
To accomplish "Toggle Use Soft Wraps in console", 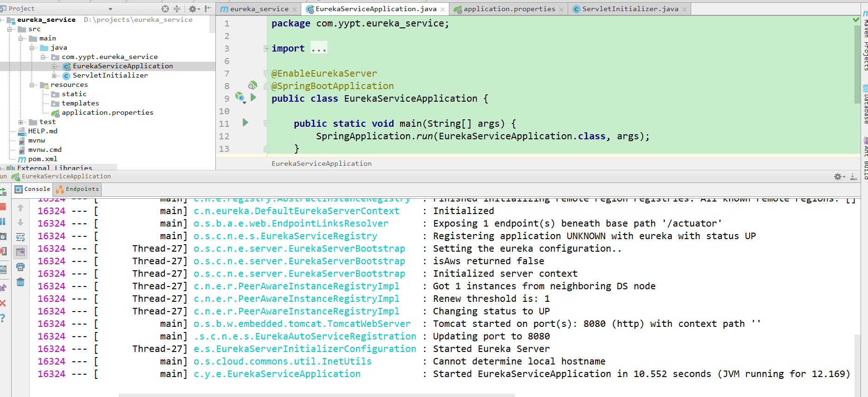I will point(20,237).
